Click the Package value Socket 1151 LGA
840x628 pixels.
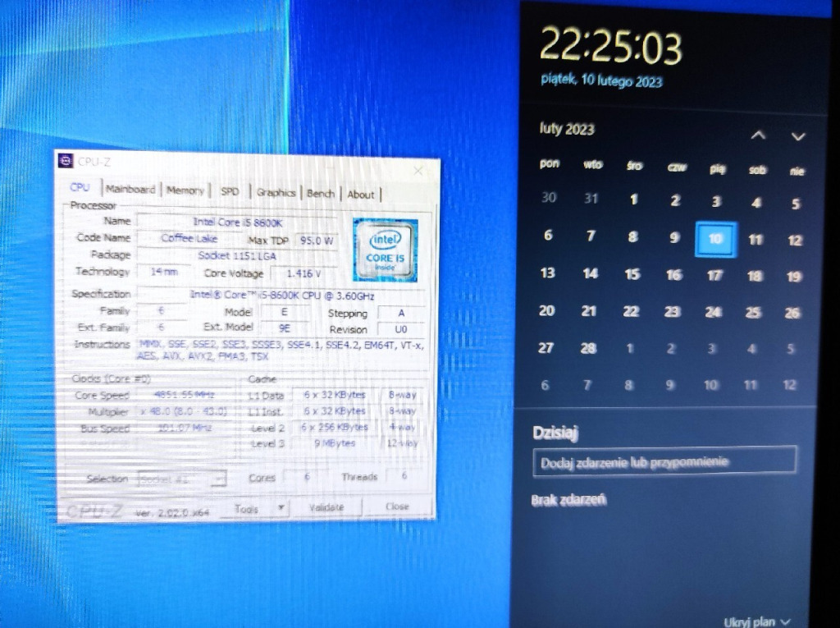(237, 256)
